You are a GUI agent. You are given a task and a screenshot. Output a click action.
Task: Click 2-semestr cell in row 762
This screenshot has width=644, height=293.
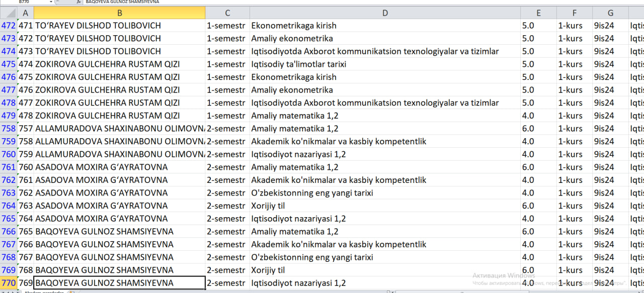227,180
